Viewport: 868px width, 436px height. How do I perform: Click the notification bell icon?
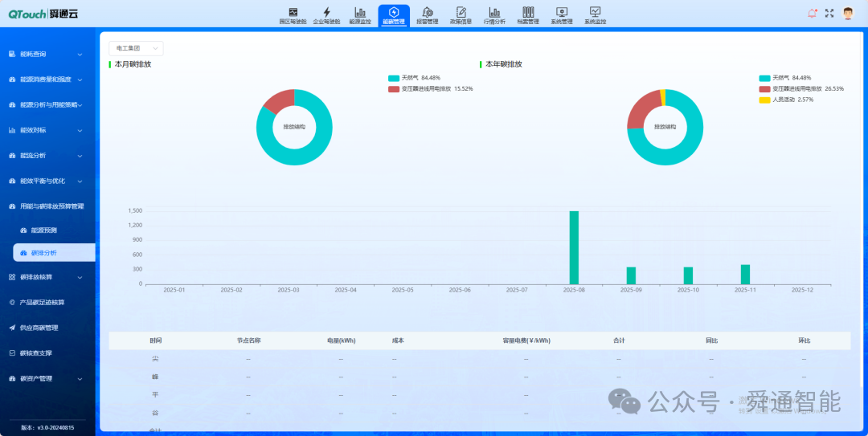click(812, 13)
